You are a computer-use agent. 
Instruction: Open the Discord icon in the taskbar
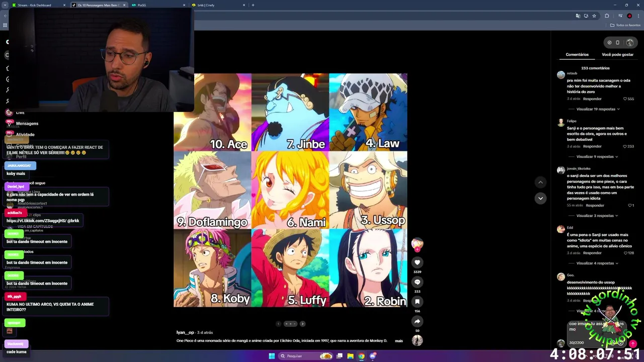pyautogui.click(x=372, y=356)
